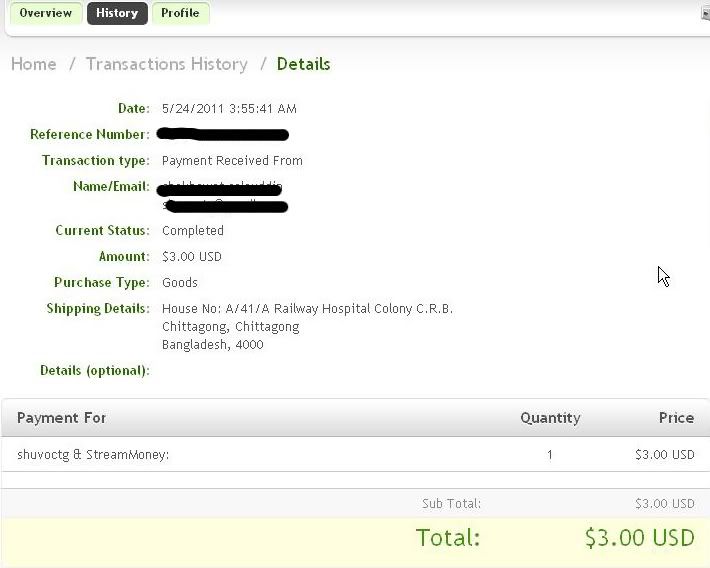
Task: Select the shuvoctg & StreamMoney item row
Action: [x=355, y=454]
